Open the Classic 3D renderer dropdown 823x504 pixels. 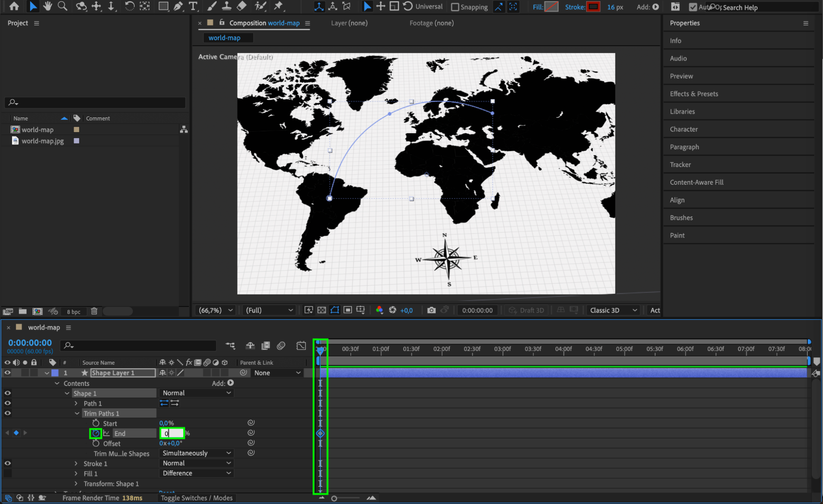[x=613, y=310]
